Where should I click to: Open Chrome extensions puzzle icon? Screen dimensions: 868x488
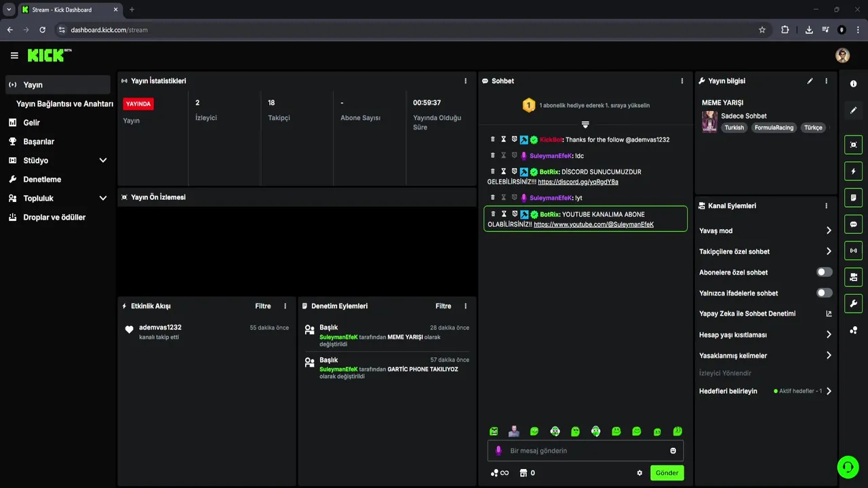(785, 30)
